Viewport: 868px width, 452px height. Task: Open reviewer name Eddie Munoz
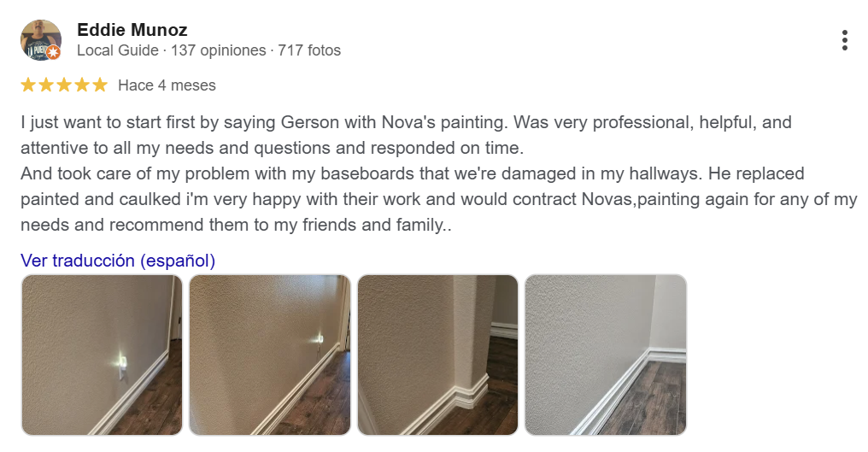(x=132, y=31)
